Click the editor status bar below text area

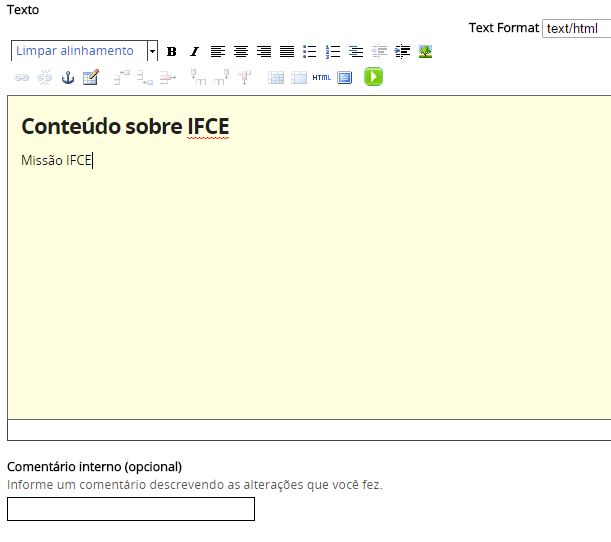click(309, 430)
